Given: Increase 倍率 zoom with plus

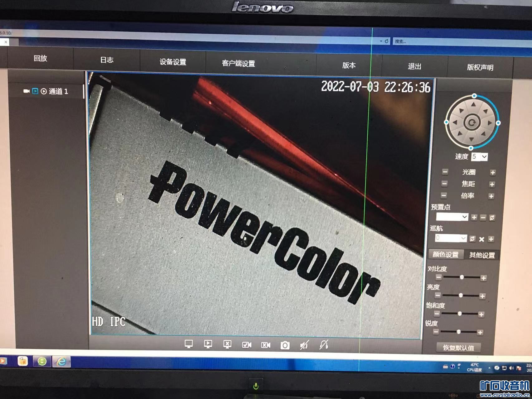Looking at the screenshot, I should point(491,196).
